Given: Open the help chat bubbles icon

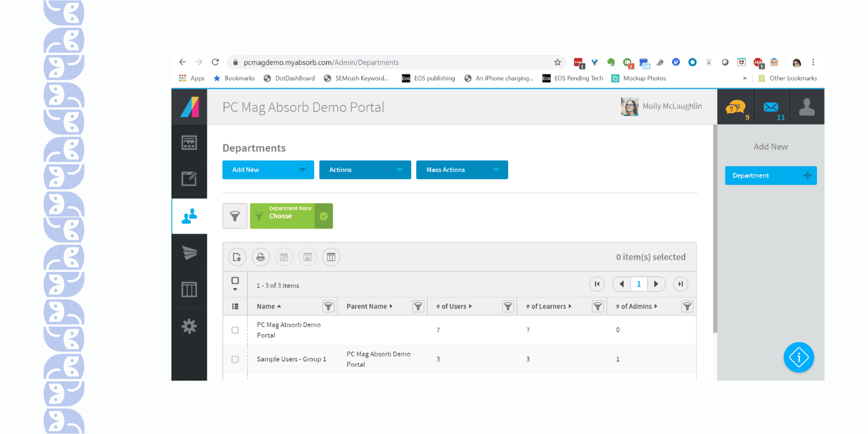Looking at the screenshot, I should [736, 107].
